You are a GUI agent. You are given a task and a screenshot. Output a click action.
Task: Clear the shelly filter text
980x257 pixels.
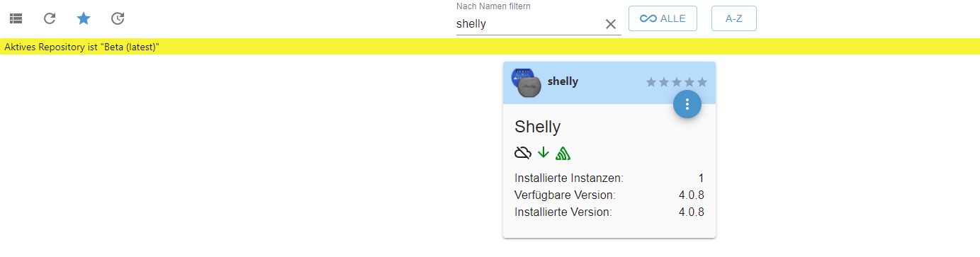[611, 24]
